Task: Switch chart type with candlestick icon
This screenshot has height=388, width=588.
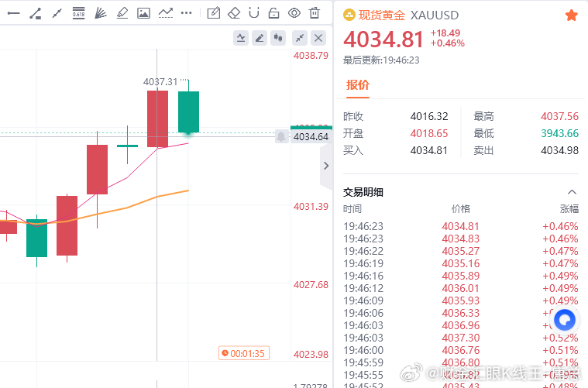Action: click(x=278, y=38)
